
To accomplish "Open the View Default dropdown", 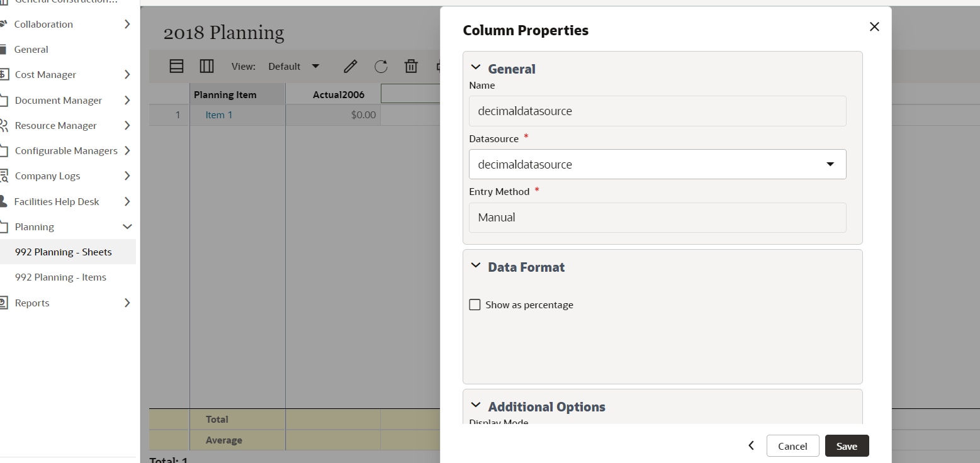I will click(294, 66).
